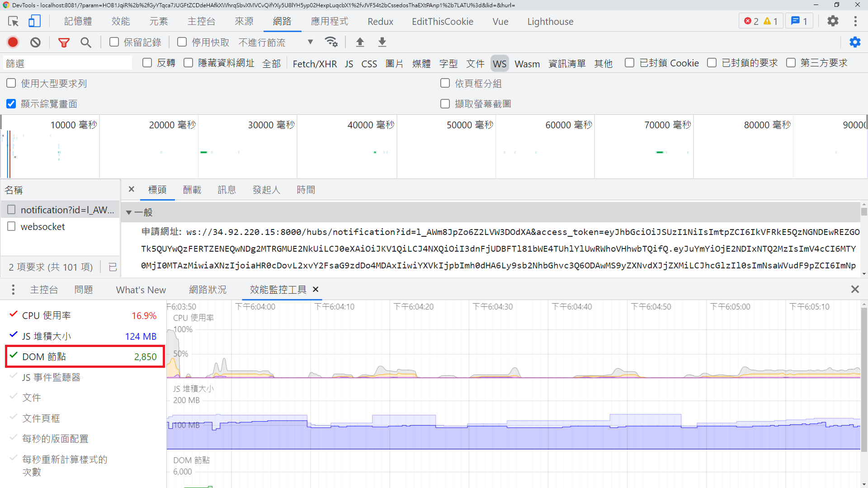The image size is (868, 488).
Task: Click the import HAR upload arrow
Action: click(360, 42)
